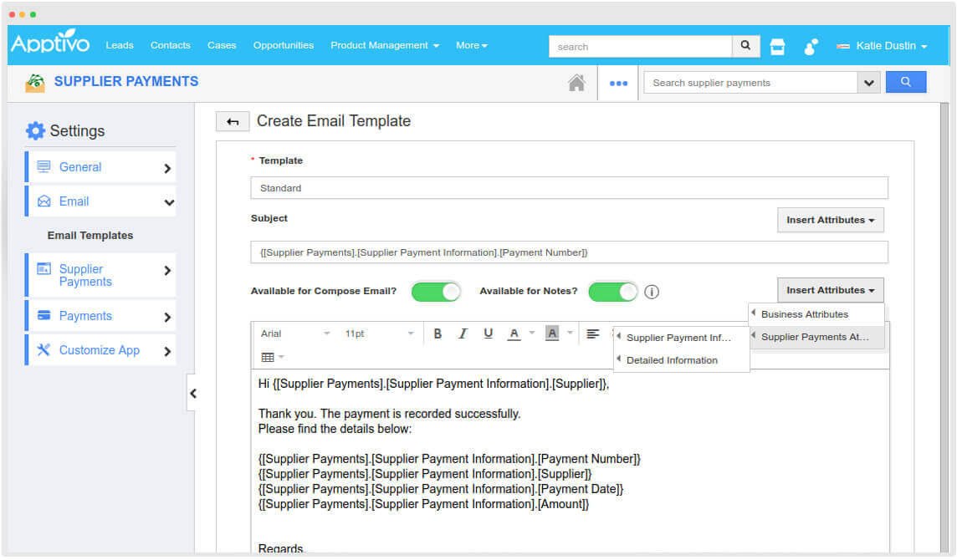Disable the Available for Notes switch

[612, 292]
